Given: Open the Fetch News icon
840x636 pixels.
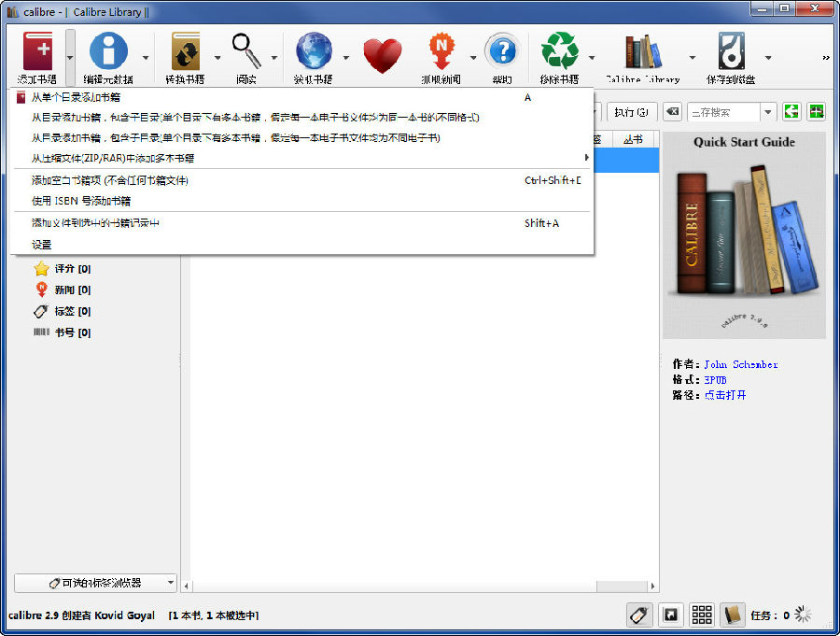Looking at the screenshot, I should pyautogui.click(x=441, y=51).
